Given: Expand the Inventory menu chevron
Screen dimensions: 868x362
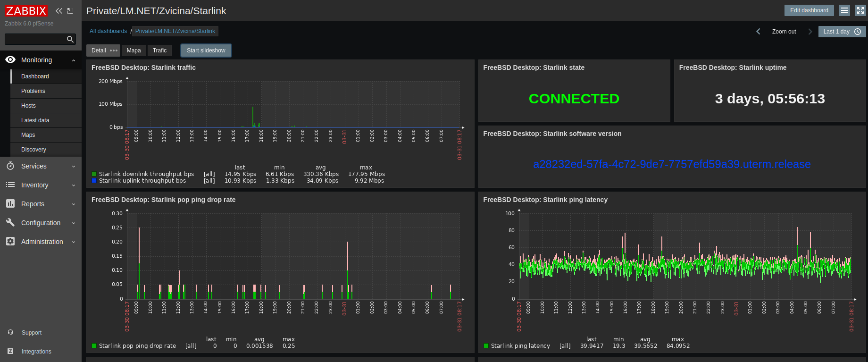Looking at the screenshot, I should tap(74, 185).
